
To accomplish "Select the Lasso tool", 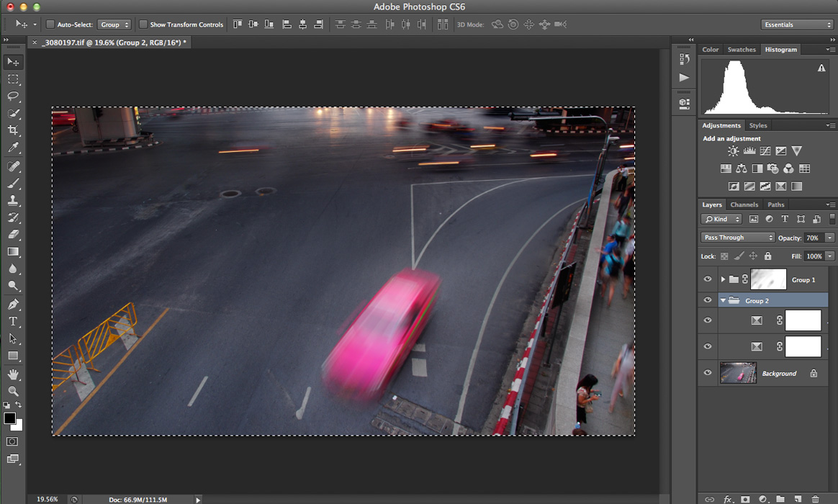I will click(x=13, y=96).
